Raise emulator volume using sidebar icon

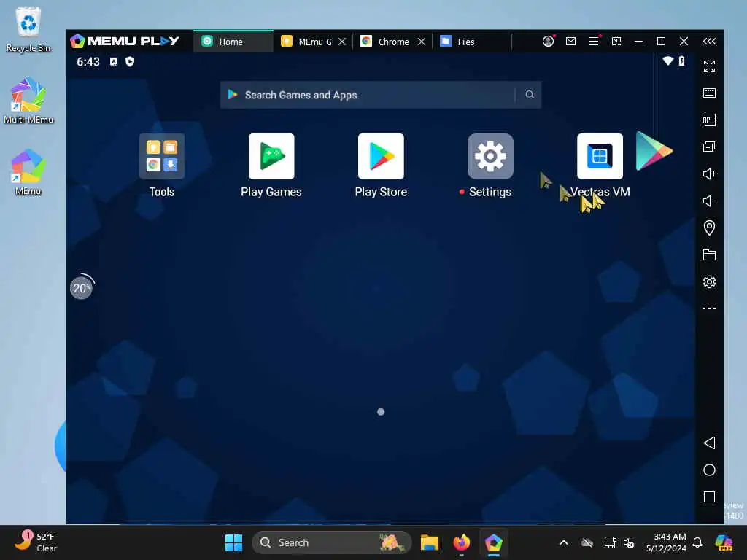(x=709, y=174)
